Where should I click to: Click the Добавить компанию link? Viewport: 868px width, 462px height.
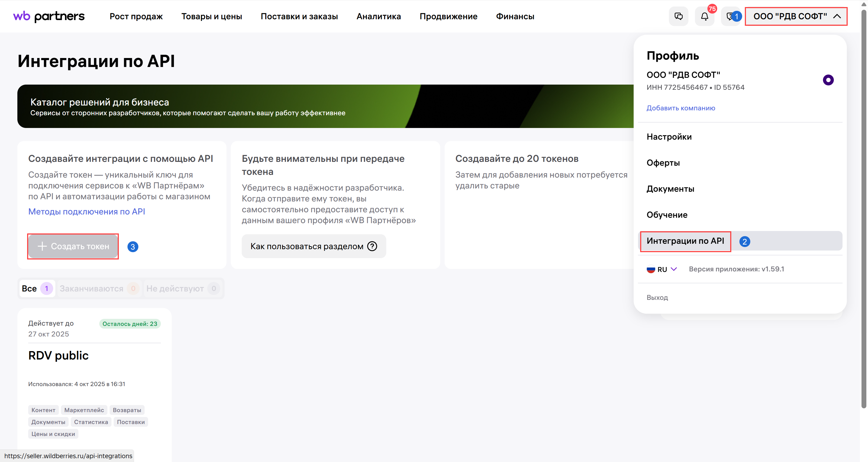(x=680, y=108)
